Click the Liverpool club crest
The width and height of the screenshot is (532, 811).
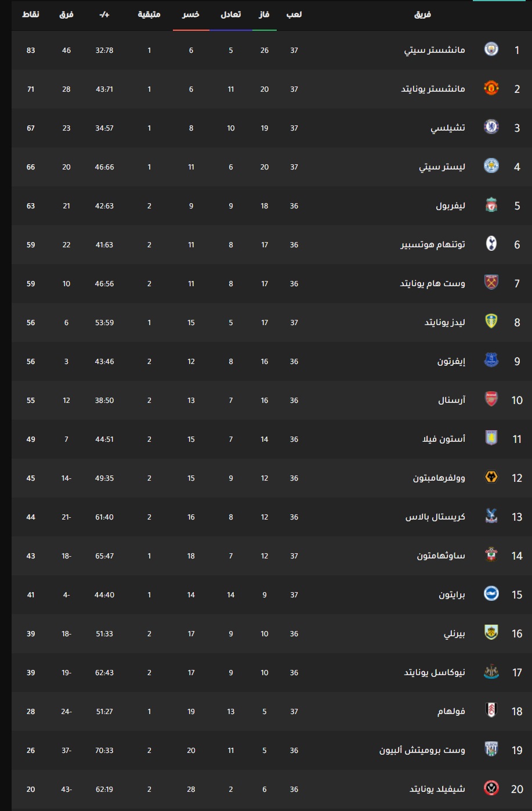pos(491,206)
